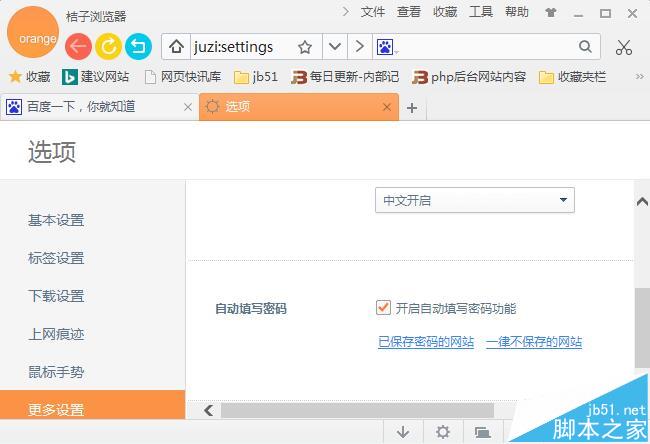Click the horizontal scrollbar left arrow
Viewport: 650px width, 444px height.
pyautogui.click(x=209, y=410)
